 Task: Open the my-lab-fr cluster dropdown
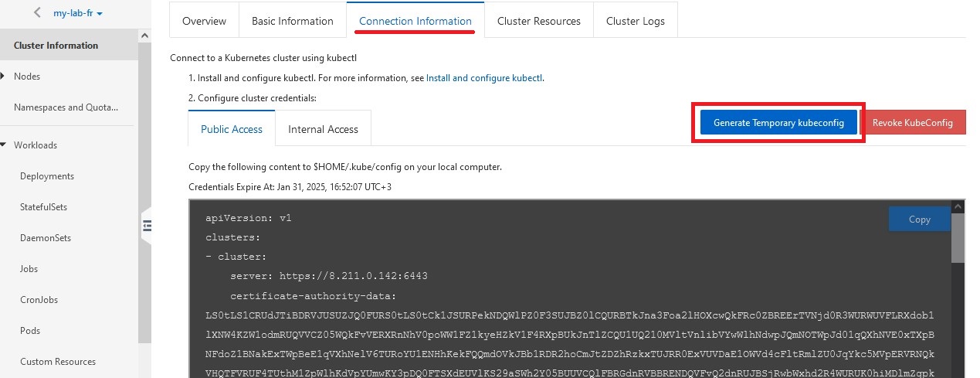[x=78, y=13]
